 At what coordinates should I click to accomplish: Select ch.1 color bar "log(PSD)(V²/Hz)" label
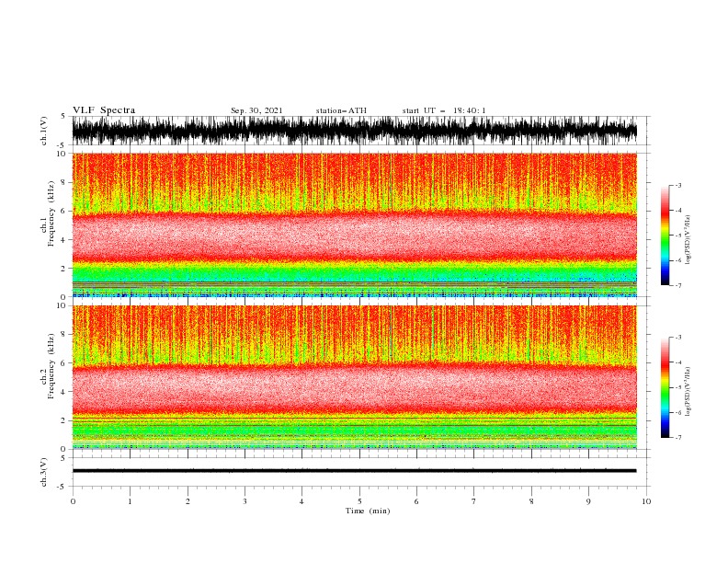688,240
